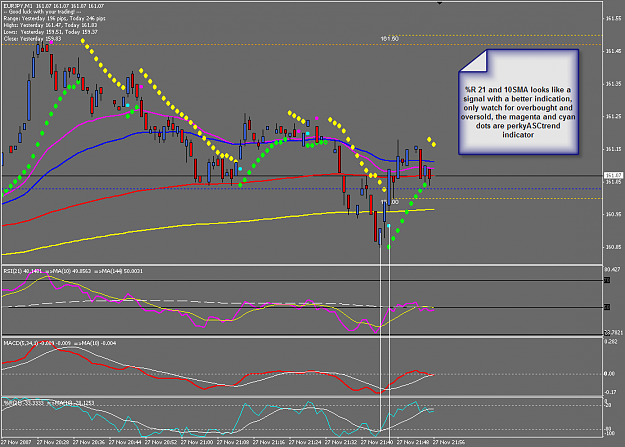625x447 pixels.
Task: Click the 161.15 price axis label
Action: (x=613, y=149)
